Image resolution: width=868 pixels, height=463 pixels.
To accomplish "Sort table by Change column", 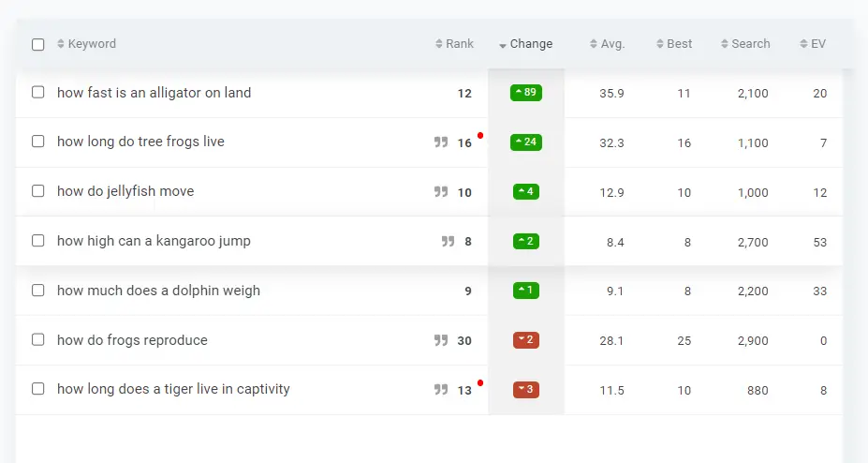I will (x=525, y=44).
